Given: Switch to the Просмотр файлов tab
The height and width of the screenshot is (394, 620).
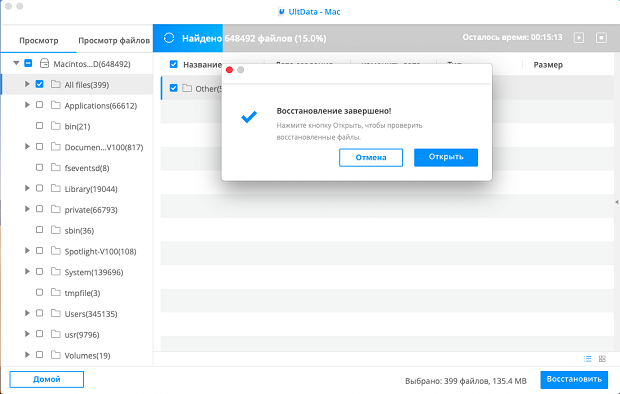Looking at the screenshot, I should tap(114, 40).
